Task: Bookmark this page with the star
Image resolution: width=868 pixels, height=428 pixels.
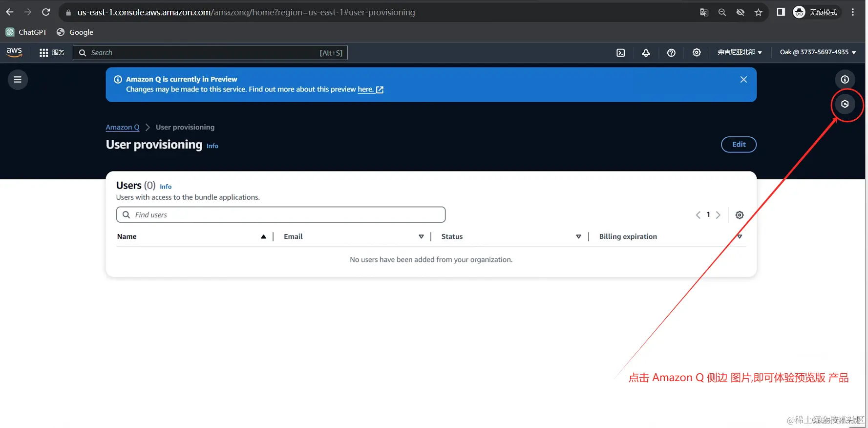Action: click(x=758, y=12)
